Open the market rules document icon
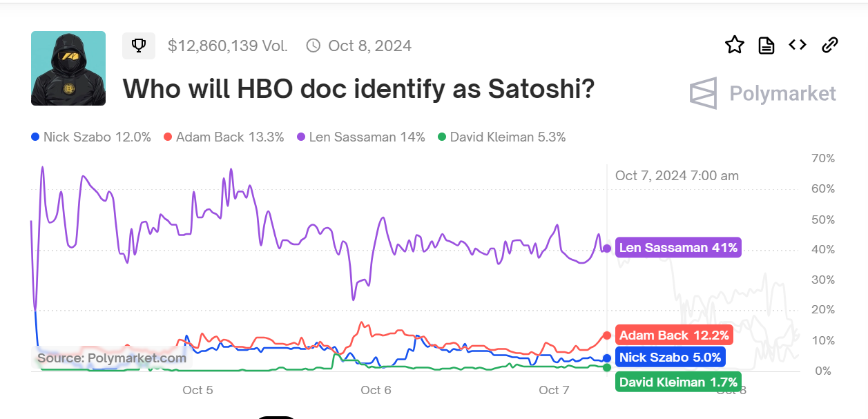 766,44
